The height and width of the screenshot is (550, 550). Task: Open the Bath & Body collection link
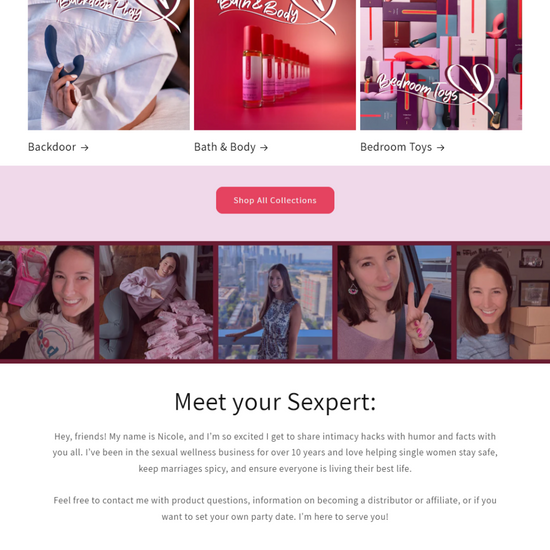tap(231, 147)
